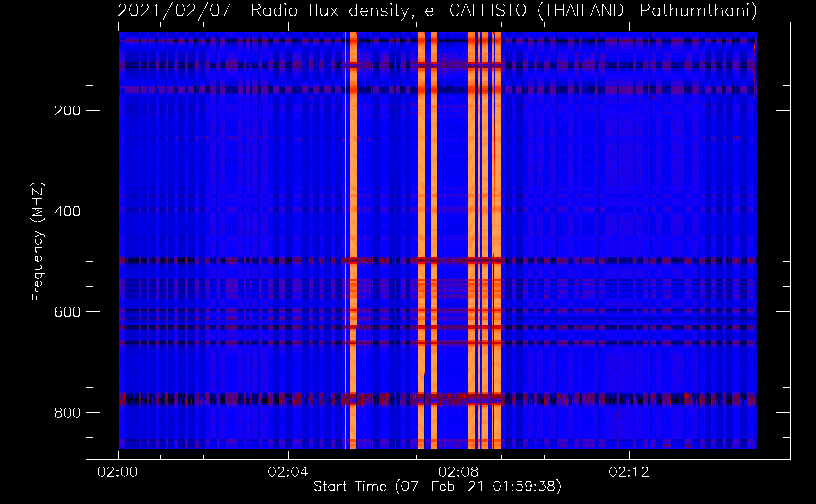The image size is (816, 504).
Task: Click the 02:12 time tick label
Action: (629, 472)
